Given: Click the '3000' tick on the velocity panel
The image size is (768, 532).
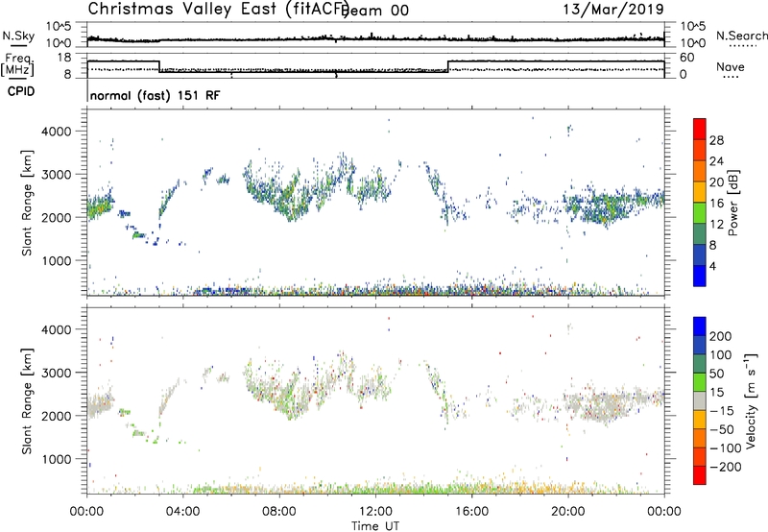Looking at the screenshot, I should [57, 373].
